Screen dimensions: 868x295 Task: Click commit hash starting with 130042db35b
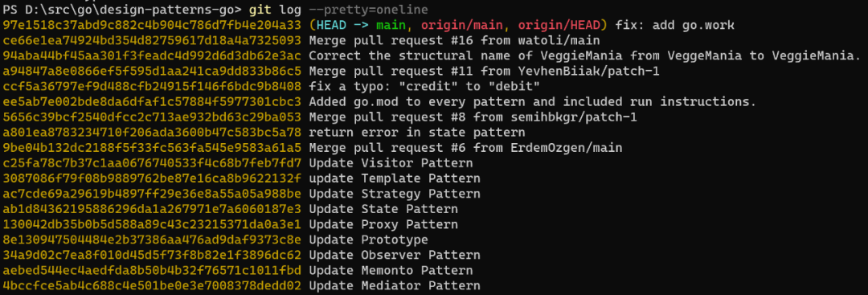[x=152, y=225]
